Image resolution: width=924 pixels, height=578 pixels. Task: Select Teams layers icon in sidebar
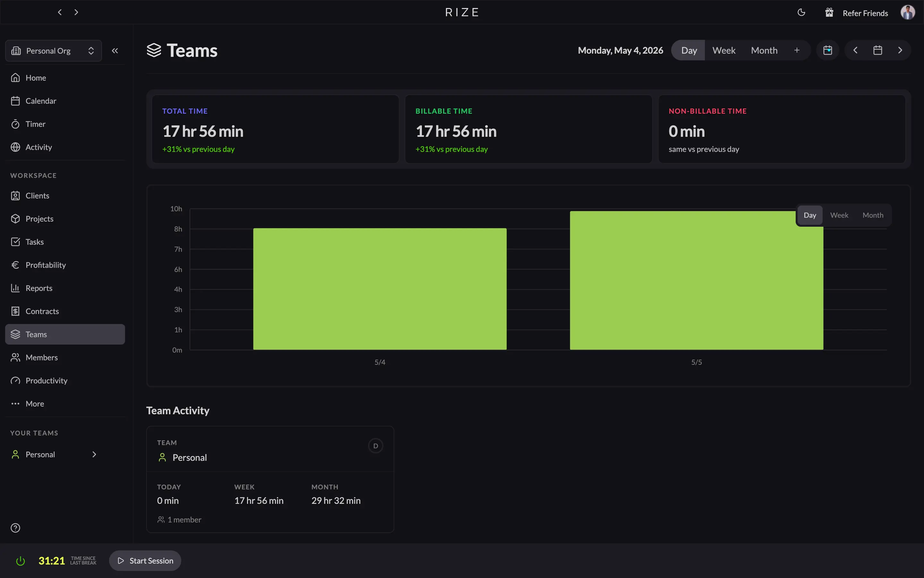click(15, 335)
